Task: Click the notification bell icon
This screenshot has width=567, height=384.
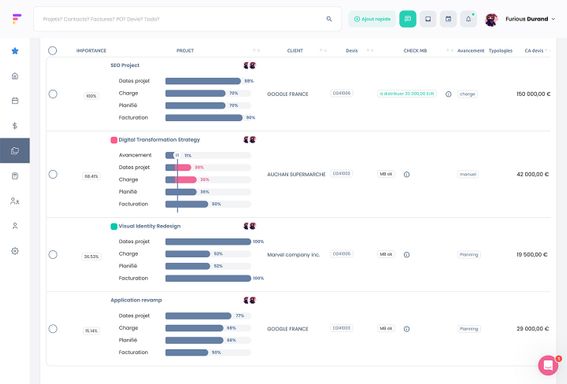Action: pos(468,19)
